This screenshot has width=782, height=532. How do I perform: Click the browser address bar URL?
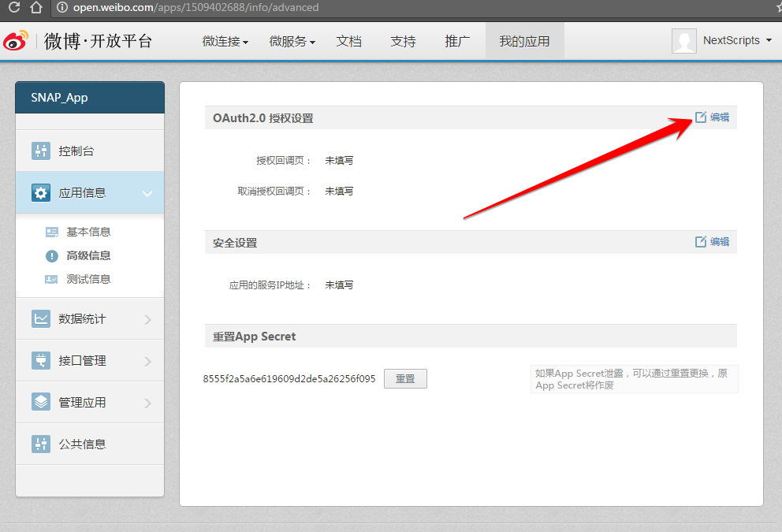pos(196,7)
